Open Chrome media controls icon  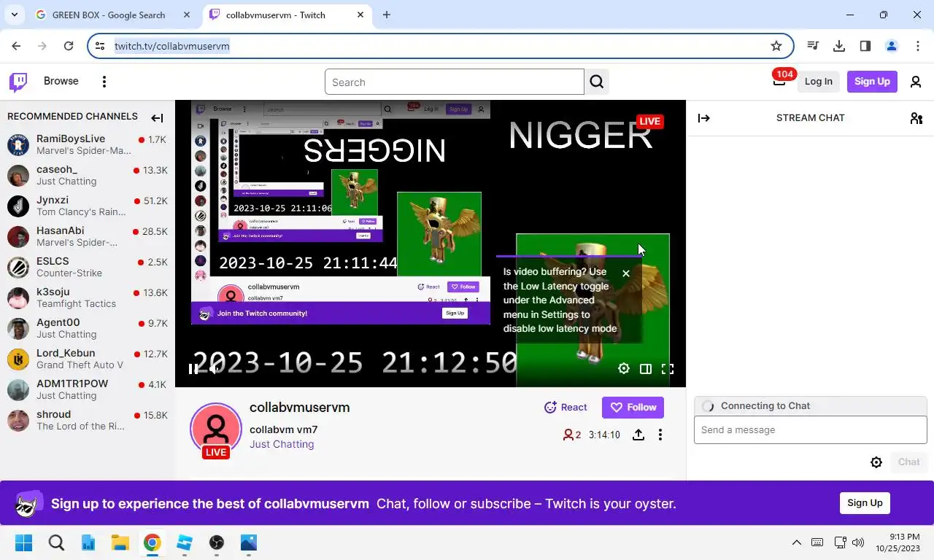tap(813, 46)
